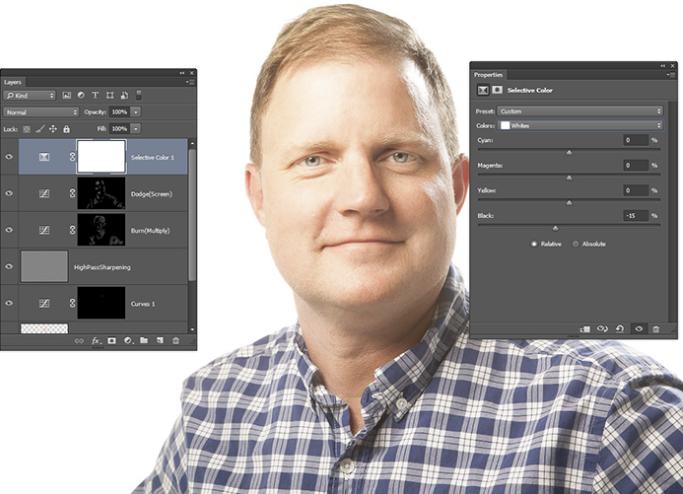Click the Cyan percentage input field

[x=636, y=140]
